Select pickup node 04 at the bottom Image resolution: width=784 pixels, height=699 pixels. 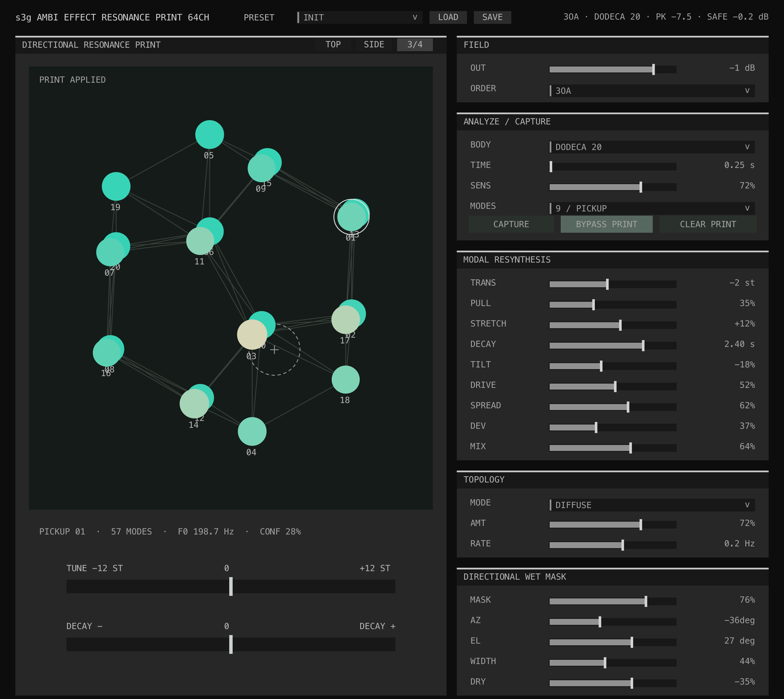[252, 431]
